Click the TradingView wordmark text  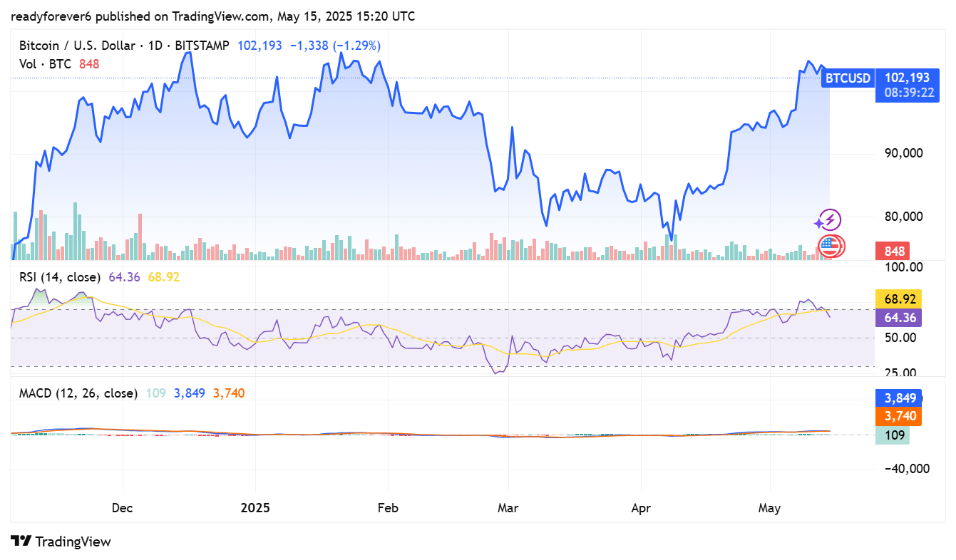click(x=73, y=541)
